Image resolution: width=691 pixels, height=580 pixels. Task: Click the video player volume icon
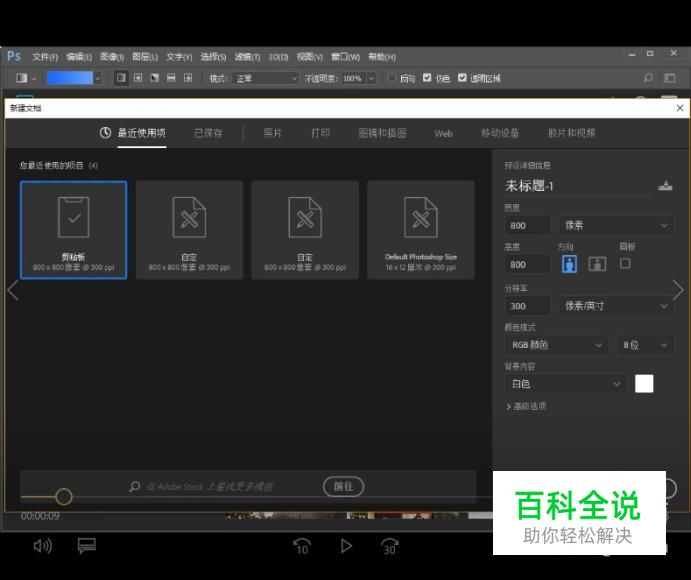pos(42,545)
